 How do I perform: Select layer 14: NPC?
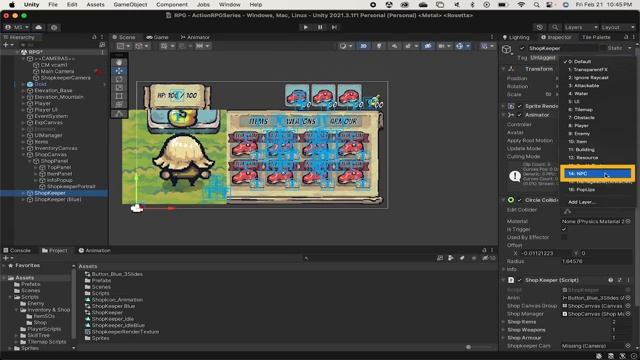click(597, 174)
